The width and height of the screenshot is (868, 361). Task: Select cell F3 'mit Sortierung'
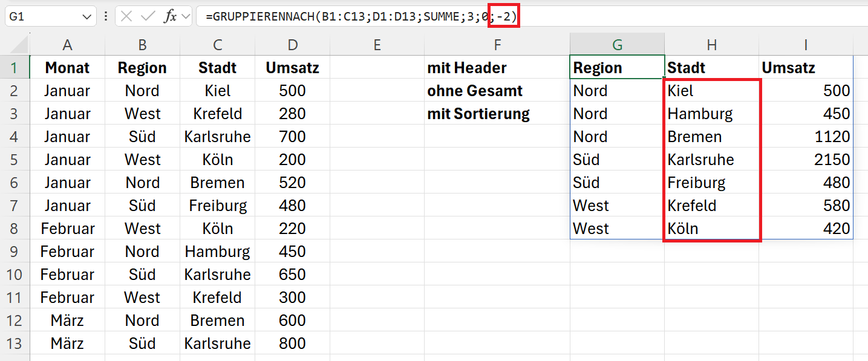(x=497, y=114)
